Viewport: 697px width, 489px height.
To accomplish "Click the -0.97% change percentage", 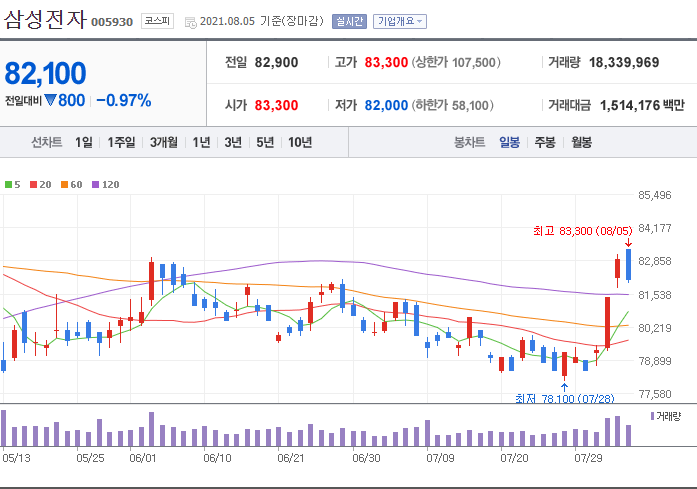I will pos(124,100).
